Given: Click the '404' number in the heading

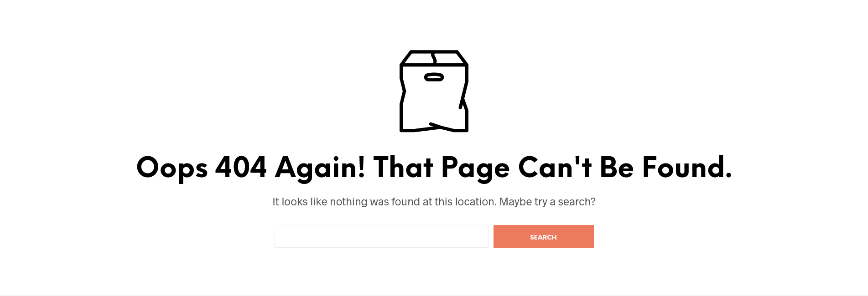Looking at the screenshot, I should 241,168.
